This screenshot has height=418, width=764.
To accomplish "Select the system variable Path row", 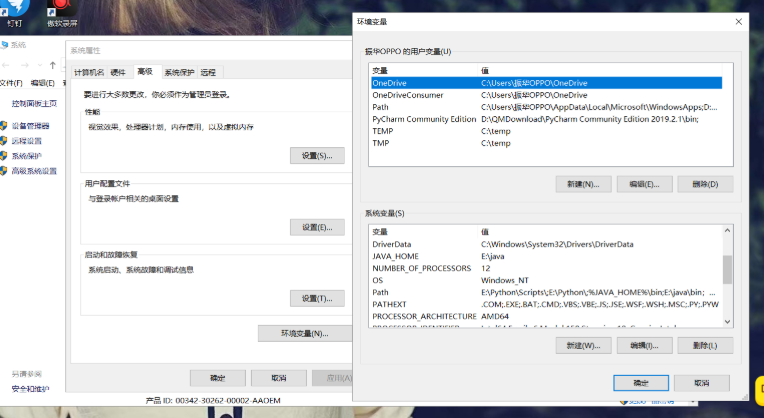I will pos(546,292).
